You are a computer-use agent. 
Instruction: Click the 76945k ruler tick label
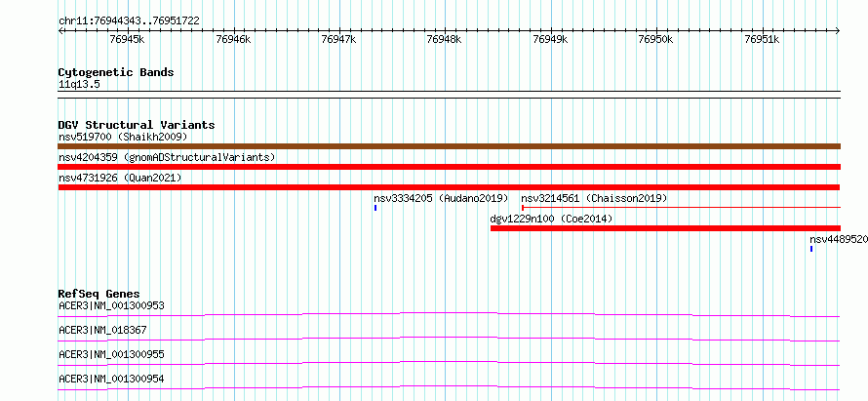click(x=128, y=39)
